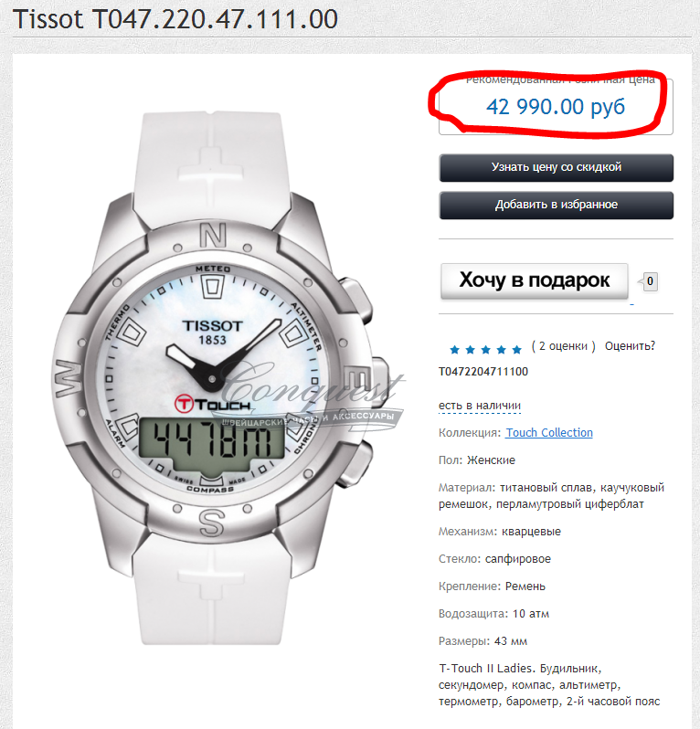Click the product code T0472204711100
This screenshot has width=700, height=729.
tap(483, 372)
